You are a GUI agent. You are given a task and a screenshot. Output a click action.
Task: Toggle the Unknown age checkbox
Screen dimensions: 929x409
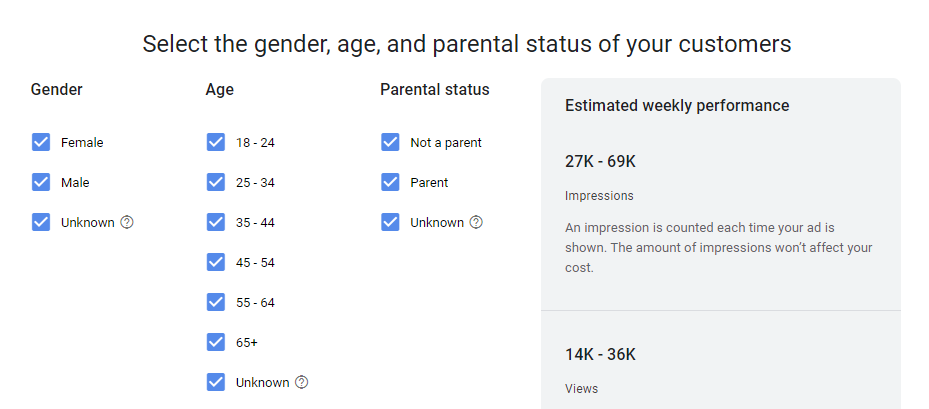coord(216,382)
